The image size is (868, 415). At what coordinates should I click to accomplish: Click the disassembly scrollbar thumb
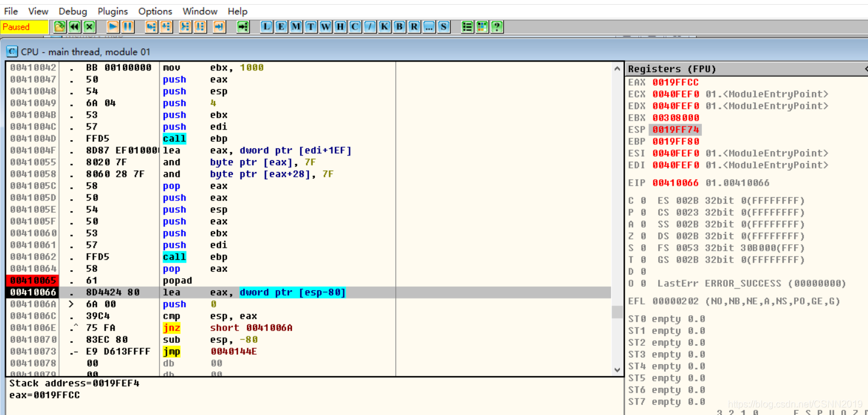point(617,312)
